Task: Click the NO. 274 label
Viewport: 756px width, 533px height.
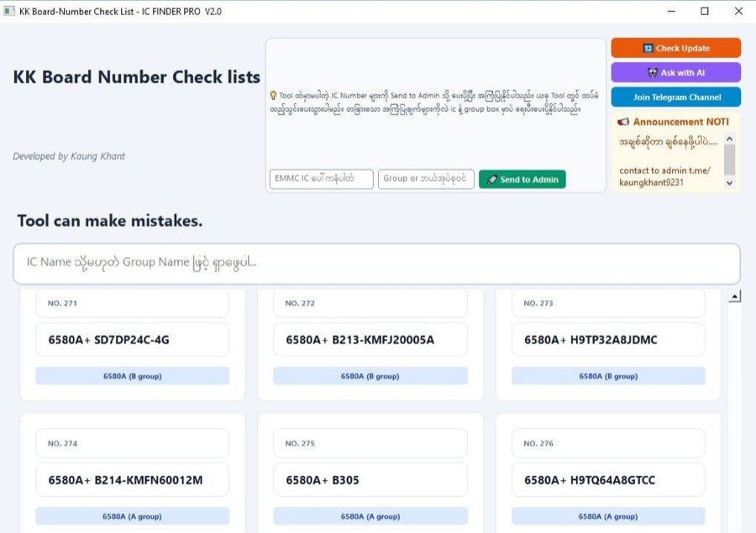Action: click(x=62, y=443)
